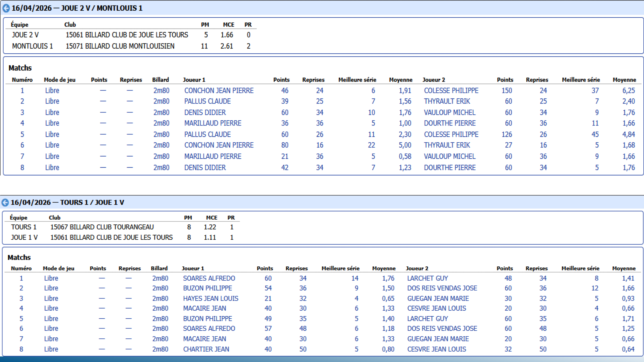Click back arrow beside JOUE 2 V / MONTLOUIS 1

(6, 8)
